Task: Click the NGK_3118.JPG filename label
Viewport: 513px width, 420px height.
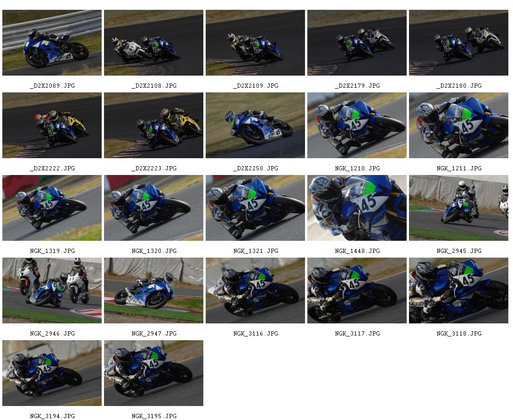Action: point(459,334)
